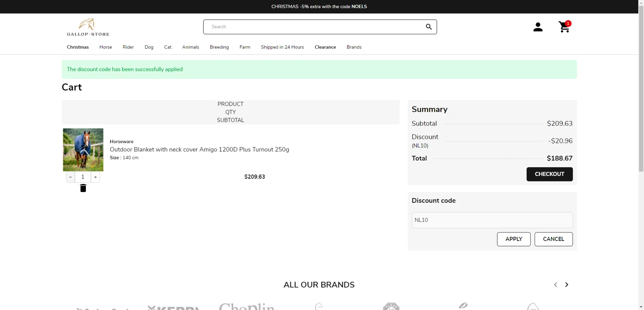Open the Farm menu

coord(245,47)
